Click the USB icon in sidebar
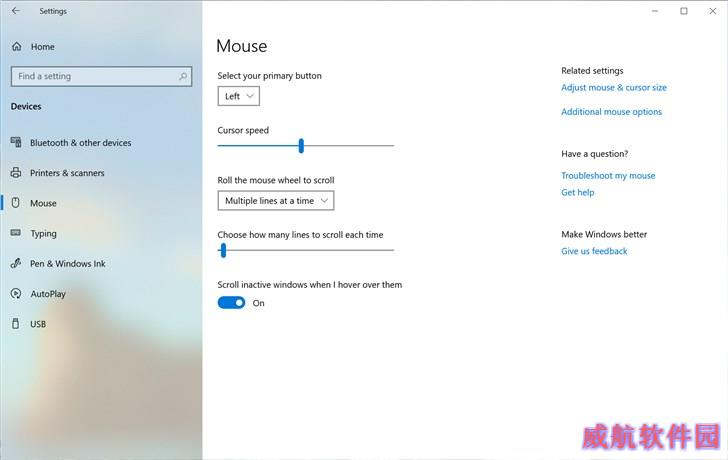 16,324
